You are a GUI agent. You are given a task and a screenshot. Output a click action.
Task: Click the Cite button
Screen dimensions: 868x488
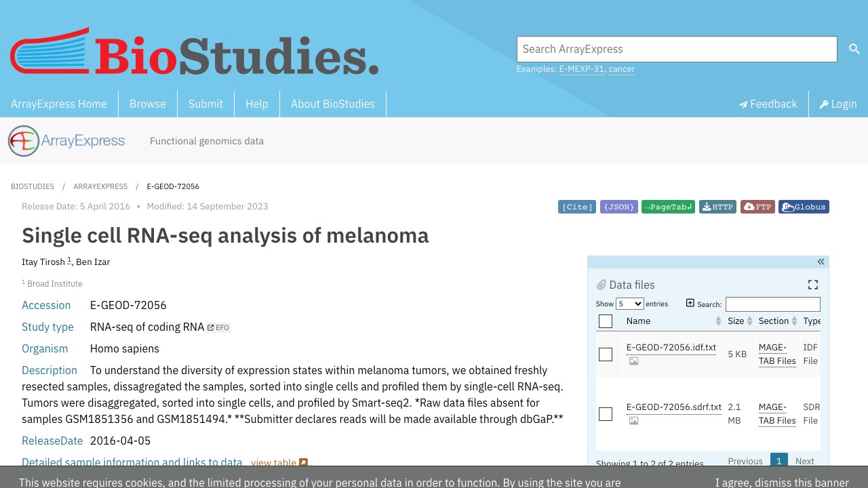pos(577,207)
